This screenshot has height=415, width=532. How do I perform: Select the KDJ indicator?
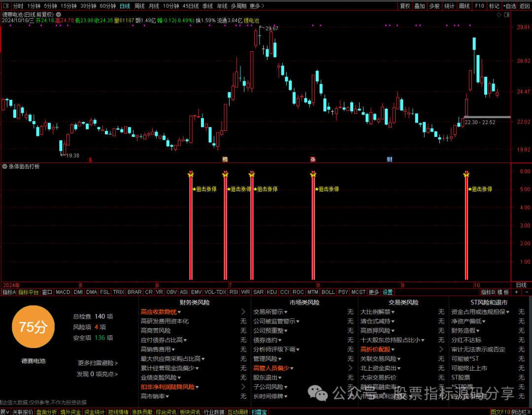pyautogui.click(x=272, y=292)
